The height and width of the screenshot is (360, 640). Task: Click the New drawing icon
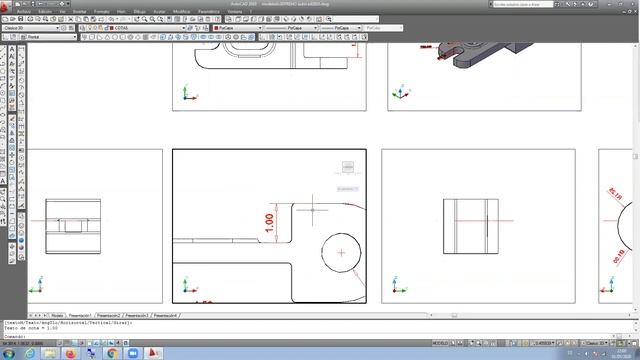click(5, 19)
